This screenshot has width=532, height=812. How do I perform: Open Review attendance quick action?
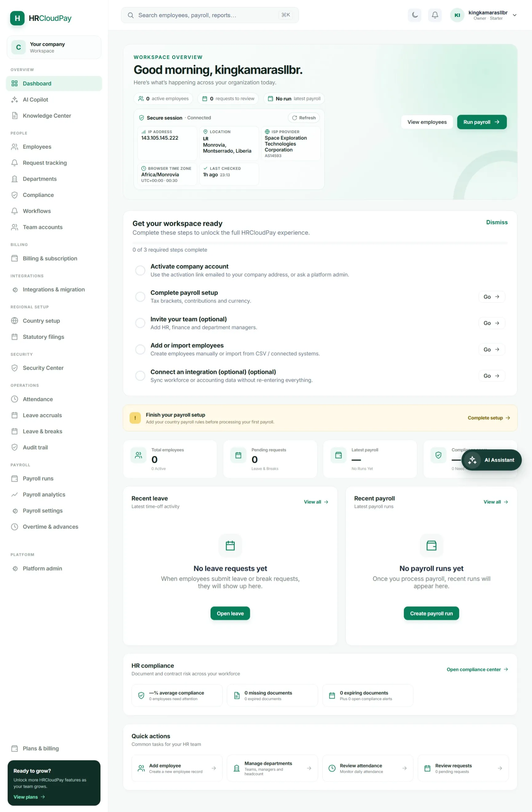[368, 768]
